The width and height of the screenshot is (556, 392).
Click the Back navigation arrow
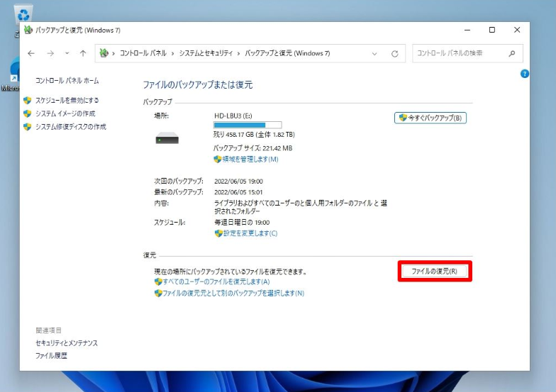[31, 54]
